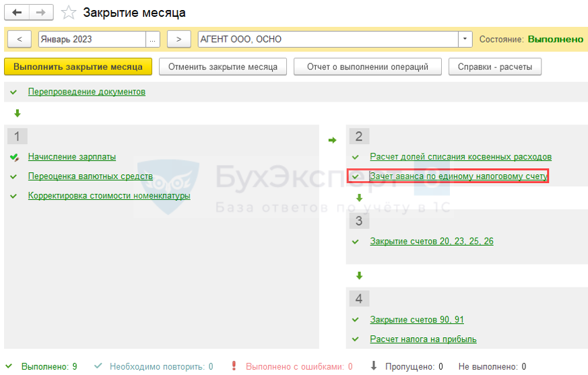Switch to next month with '>' button
Image resolution: width=588 pixels, height=375 pixels.
pos(179,39)
